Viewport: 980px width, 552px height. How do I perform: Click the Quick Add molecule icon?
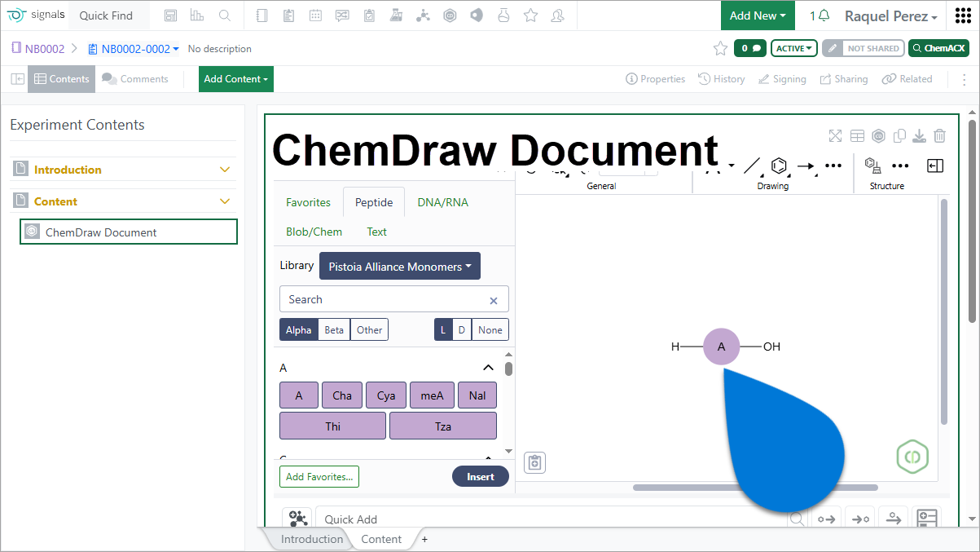(x=297, y=519)
